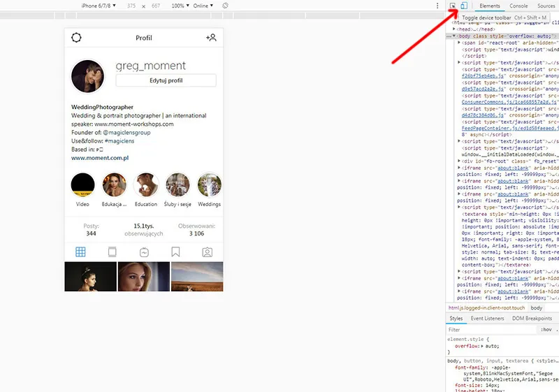
Task: Toggle the :hov element state button
Action: pos(546,330)
